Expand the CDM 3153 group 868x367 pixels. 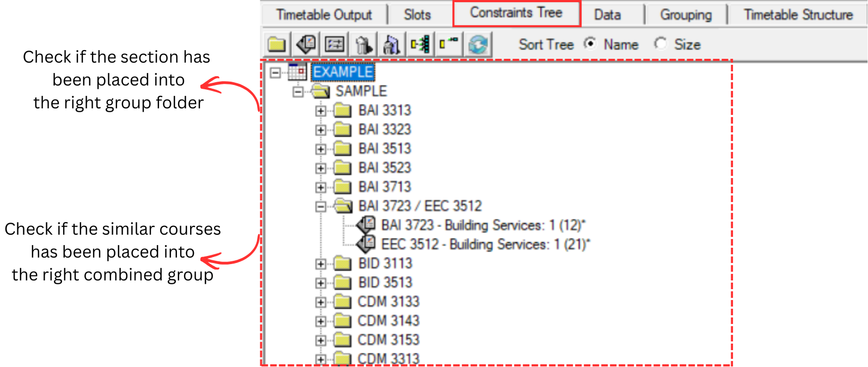tap(321, 340)
